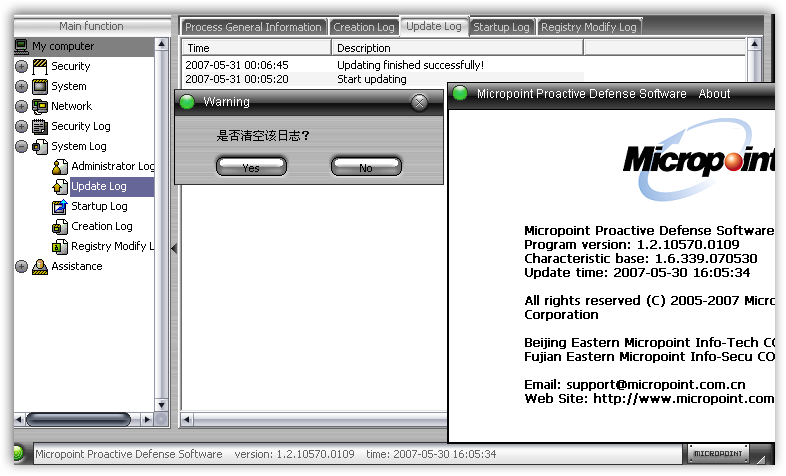Click the status bar time 2007-05-30 16:05:34

[x=431, y=454]
